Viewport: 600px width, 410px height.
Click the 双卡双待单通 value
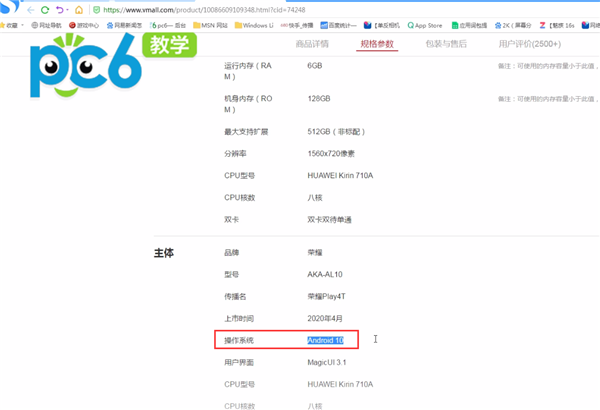click(x=329, y=220)
